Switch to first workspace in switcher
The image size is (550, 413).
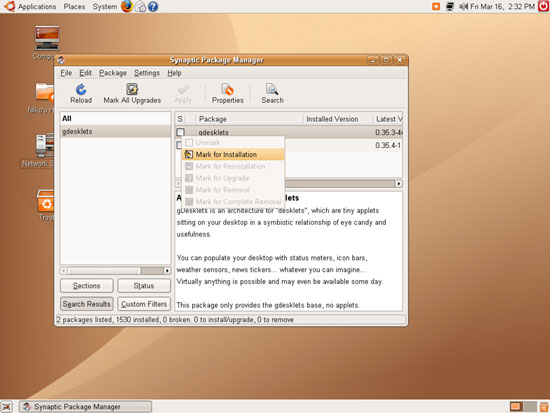pos(515,407)
